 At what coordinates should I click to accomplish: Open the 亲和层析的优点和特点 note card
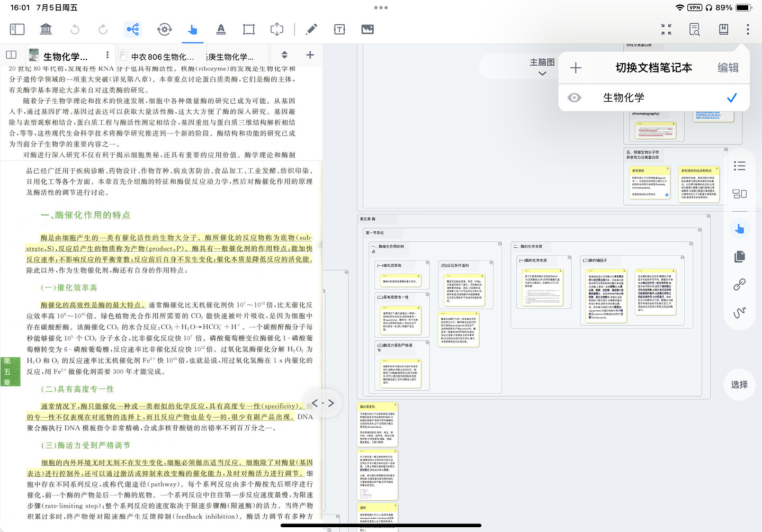(699, 183)
